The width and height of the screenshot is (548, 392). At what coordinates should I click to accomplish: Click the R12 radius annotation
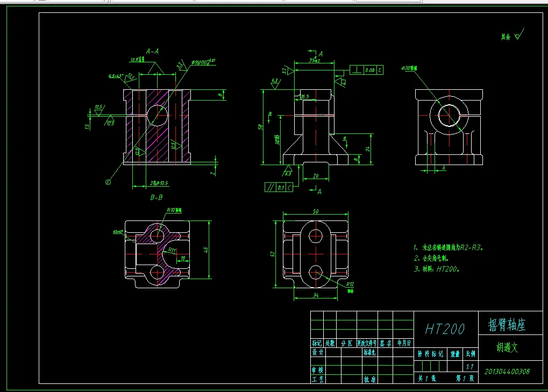coord(350,284)
